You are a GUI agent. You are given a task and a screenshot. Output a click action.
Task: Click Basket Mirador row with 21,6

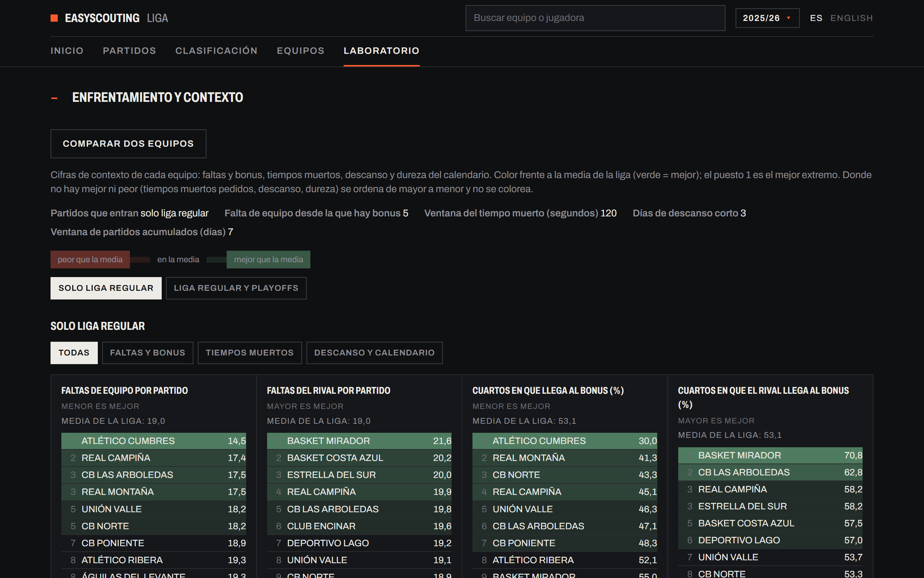[359, 441]
